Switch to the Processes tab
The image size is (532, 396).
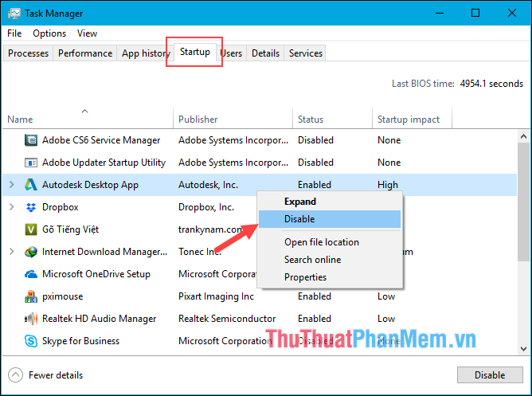point(28,53)
